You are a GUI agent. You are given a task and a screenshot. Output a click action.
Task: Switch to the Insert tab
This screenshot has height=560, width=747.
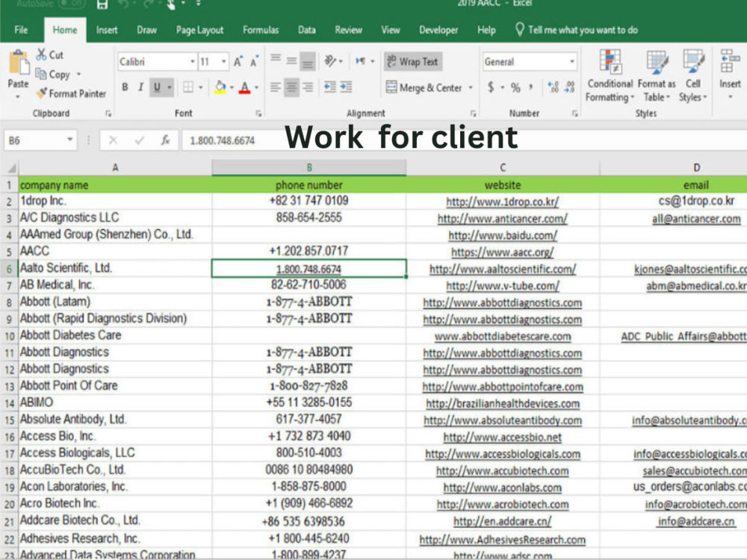[x=107, y=30]
